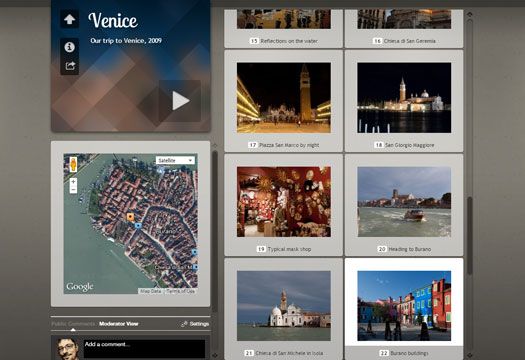Click the Add a comment field
525x360 pixels.
(144, 349)
